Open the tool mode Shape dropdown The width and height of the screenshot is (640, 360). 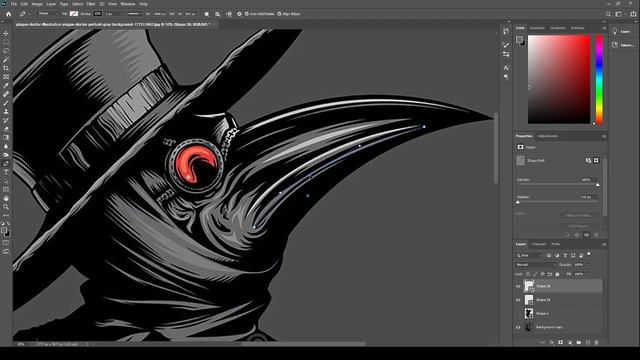pyautogui.click(x=48, y=14)
